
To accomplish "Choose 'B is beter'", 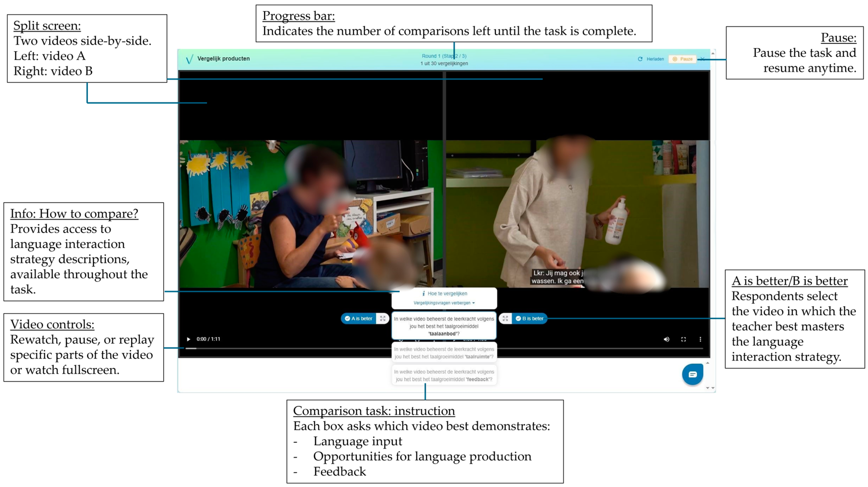I will pos(530,318).
